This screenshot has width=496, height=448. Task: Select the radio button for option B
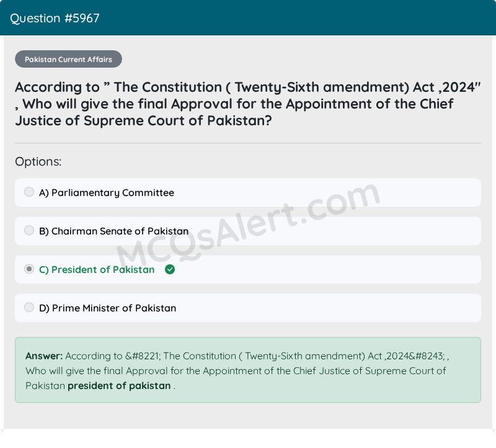tap(29, 231)
